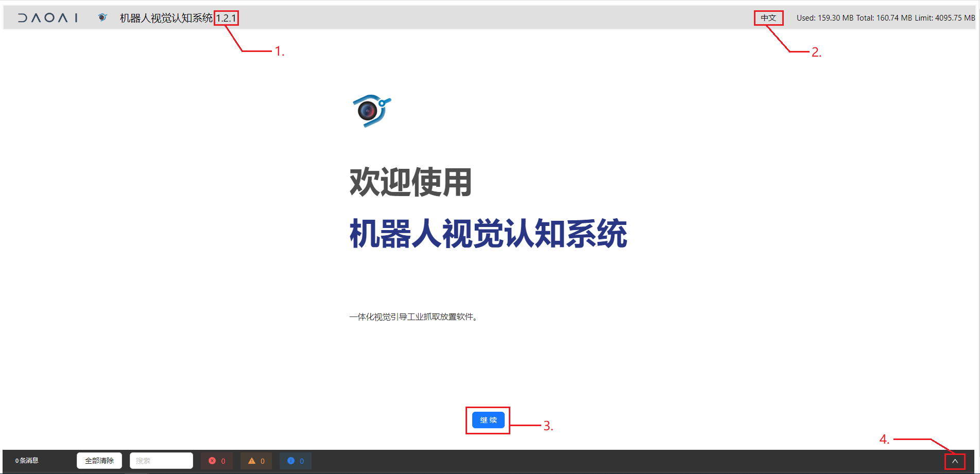980x474 pixels.
Task: Click the large camera logo above welcome title
Action: pos(372,111)
